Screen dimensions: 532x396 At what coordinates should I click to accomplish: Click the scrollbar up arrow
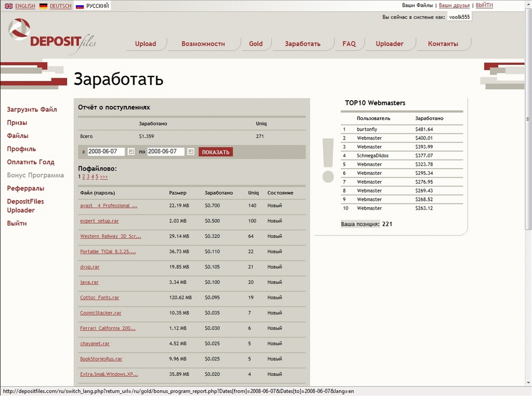[x=528, y=4]
